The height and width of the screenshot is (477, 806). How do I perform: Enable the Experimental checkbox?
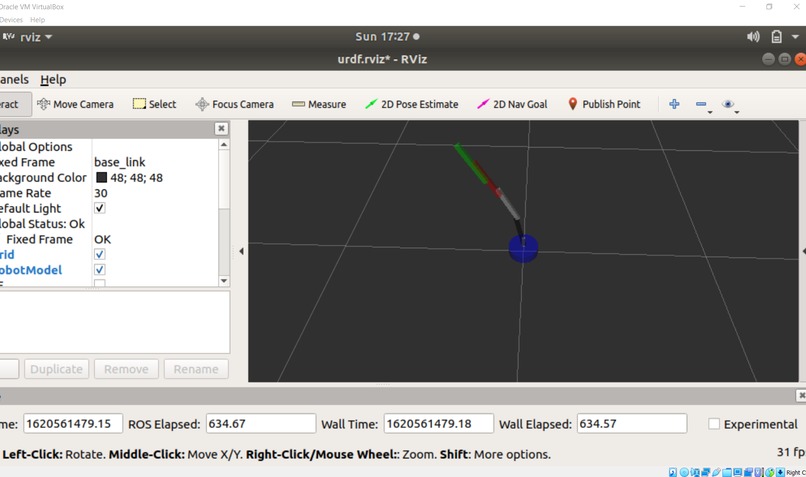pos(713,424)
